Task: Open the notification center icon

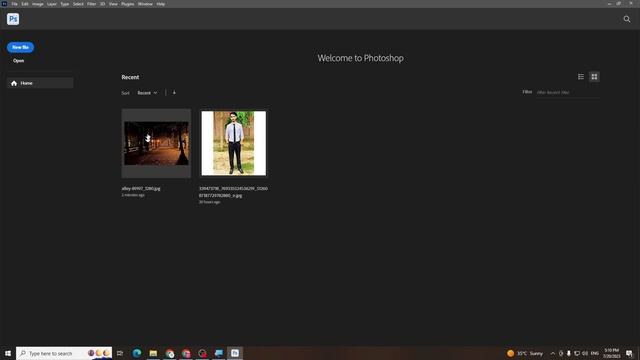Action: click(x=629, y=353)
